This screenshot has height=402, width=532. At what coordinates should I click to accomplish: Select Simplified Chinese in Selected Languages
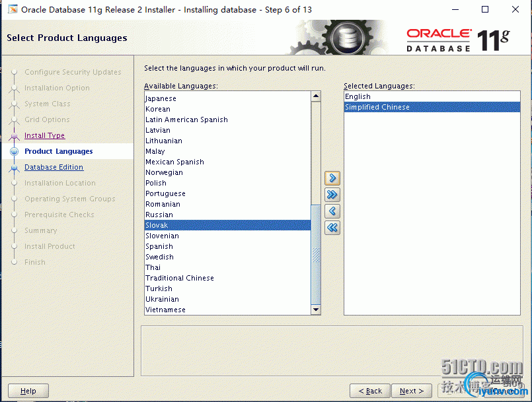(x=432, y=107)
